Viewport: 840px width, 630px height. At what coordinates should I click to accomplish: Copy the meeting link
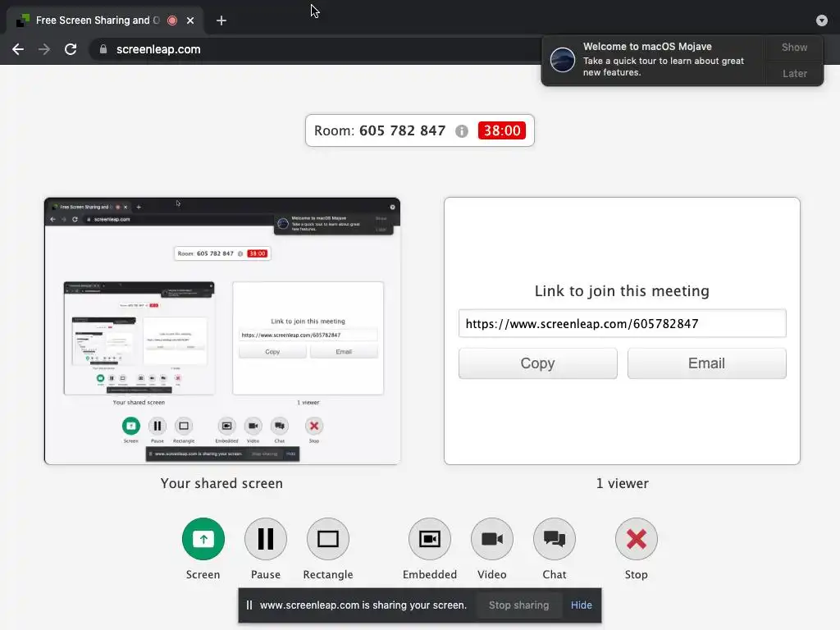pos(537,363)
